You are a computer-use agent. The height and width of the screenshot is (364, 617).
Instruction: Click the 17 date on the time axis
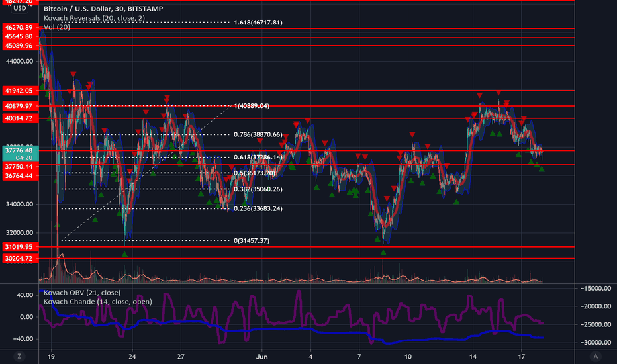tap(522, 357)
